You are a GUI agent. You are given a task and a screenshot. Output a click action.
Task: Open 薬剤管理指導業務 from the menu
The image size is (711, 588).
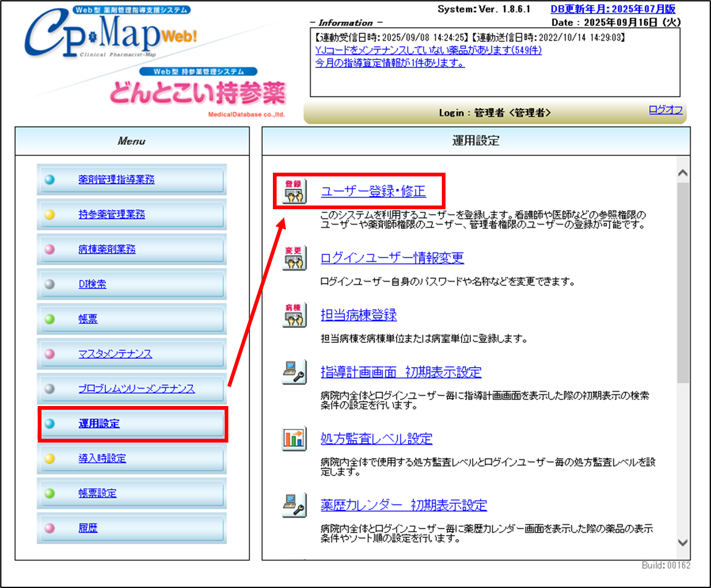pos(116,180)
